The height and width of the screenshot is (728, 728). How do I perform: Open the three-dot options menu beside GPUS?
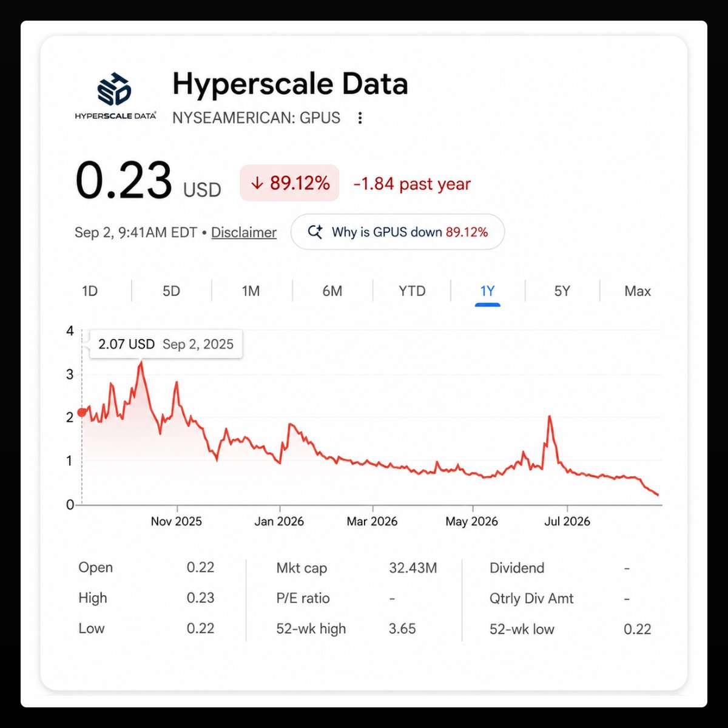click(x=360, y=118)
